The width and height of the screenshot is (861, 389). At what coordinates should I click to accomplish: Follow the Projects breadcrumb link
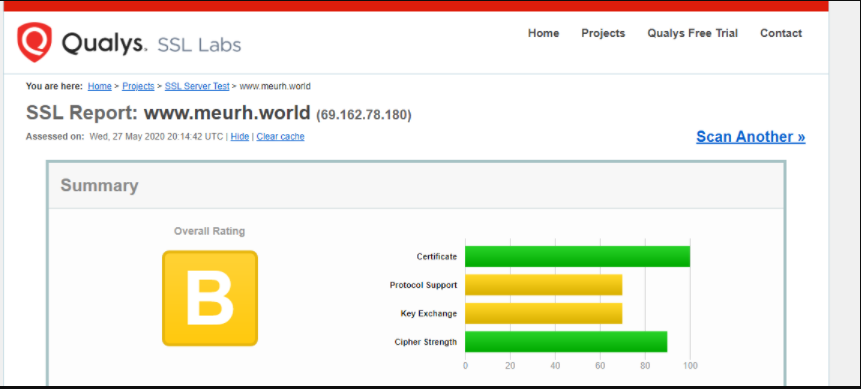[138, 86]
